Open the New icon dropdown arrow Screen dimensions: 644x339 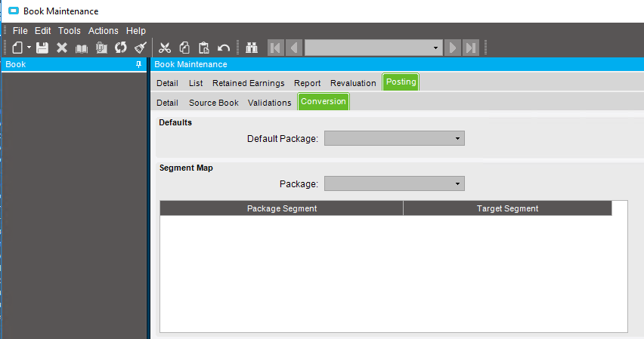pos(29,48)
